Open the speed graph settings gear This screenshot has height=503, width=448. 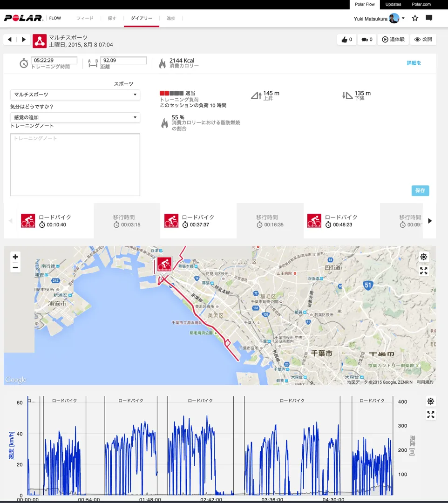pos(430,401)
